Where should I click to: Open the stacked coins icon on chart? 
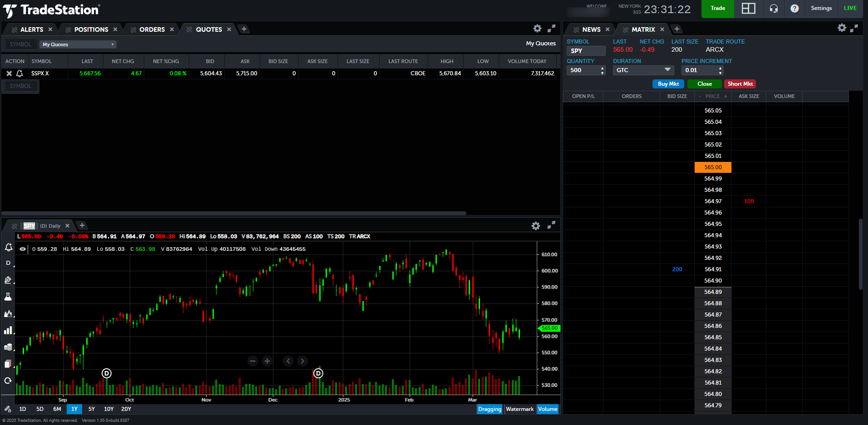point(8,347)
